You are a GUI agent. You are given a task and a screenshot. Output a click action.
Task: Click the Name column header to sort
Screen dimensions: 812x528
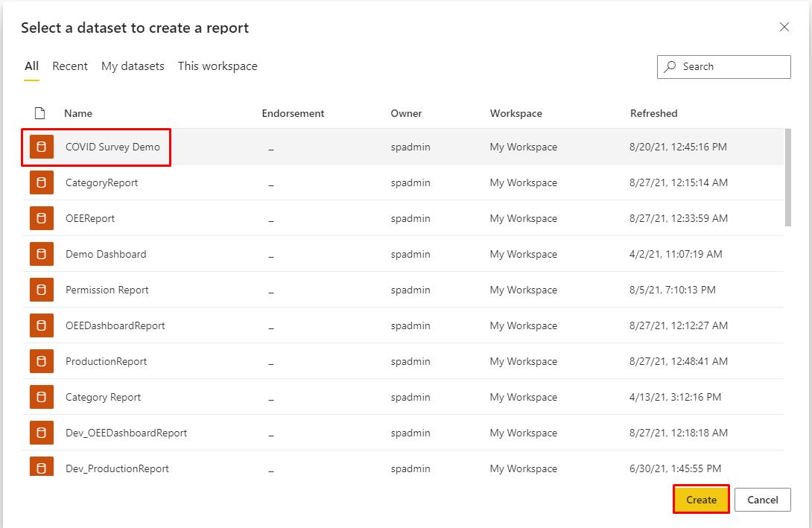point(77,112)
